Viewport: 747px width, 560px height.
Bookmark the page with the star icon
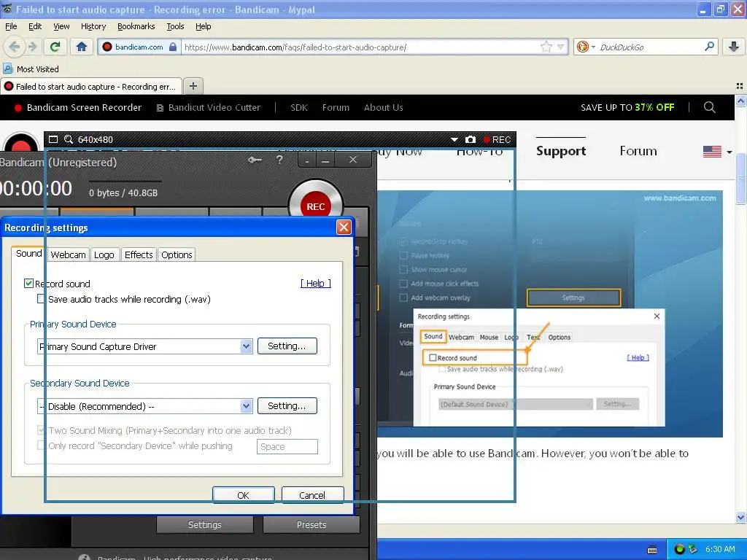546,47
